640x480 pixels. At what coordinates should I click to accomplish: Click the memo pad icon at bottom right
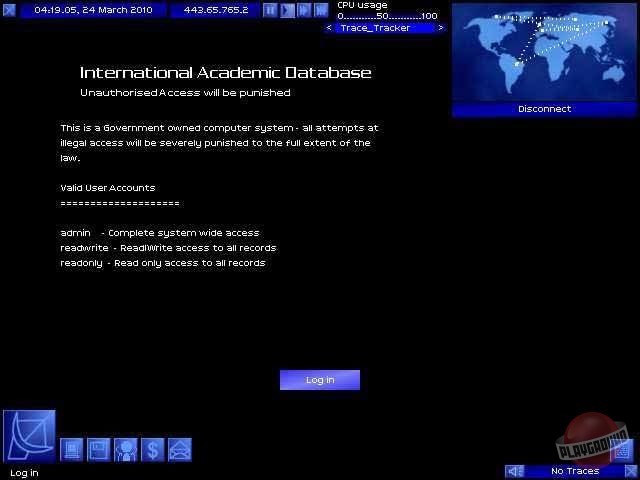[x=622, y=449]
